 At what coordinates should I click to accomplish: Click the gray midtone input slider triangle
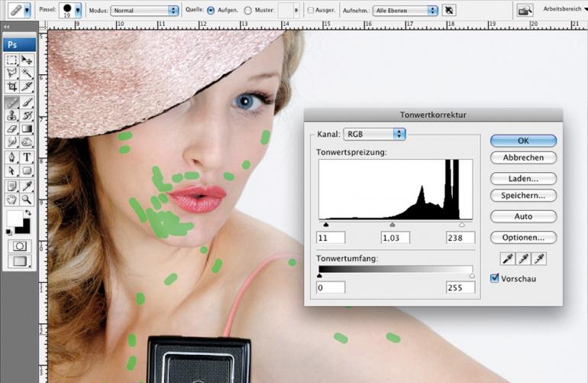pos(393,225)
